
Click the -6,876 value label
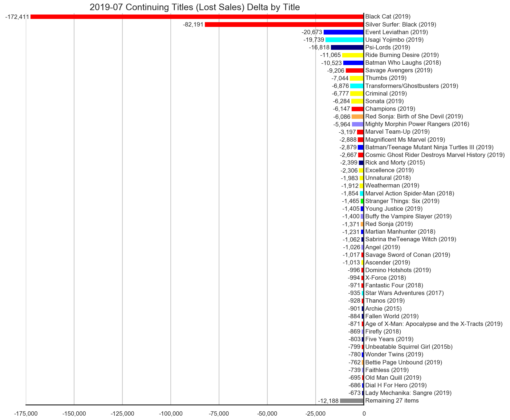coord(340,86)
